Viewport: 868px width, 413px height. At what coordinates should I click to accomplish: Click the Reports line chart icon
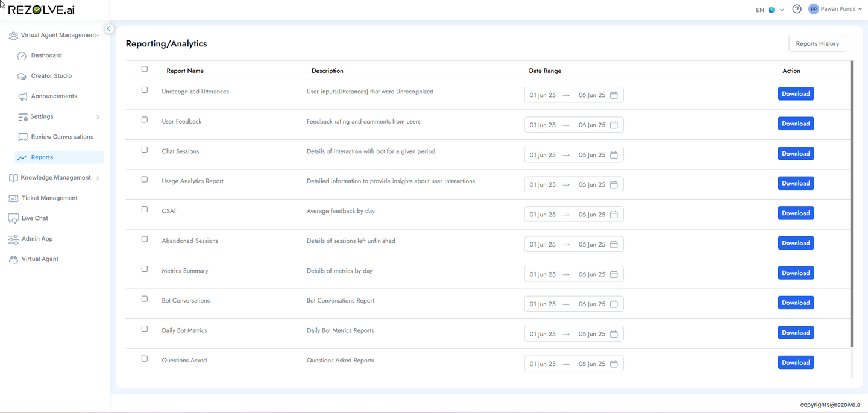point(22,157)
